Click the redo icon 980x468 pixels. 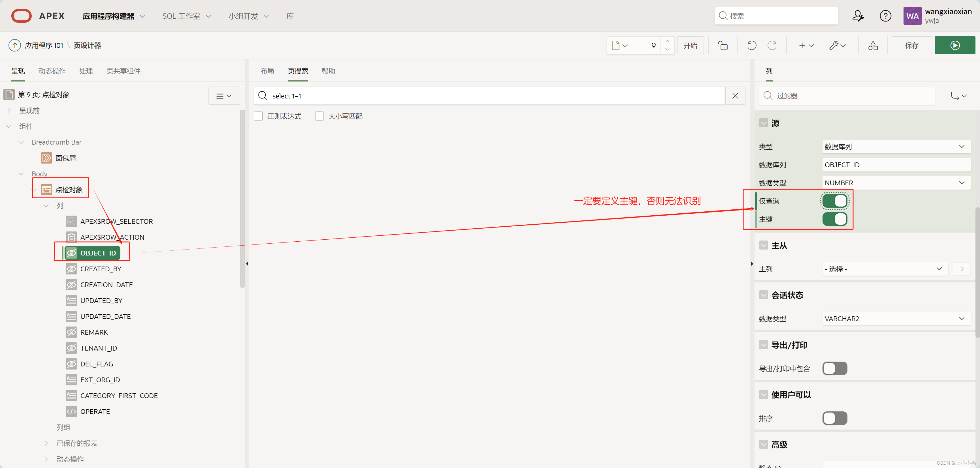pyautogui.click(x=772, y=45)
